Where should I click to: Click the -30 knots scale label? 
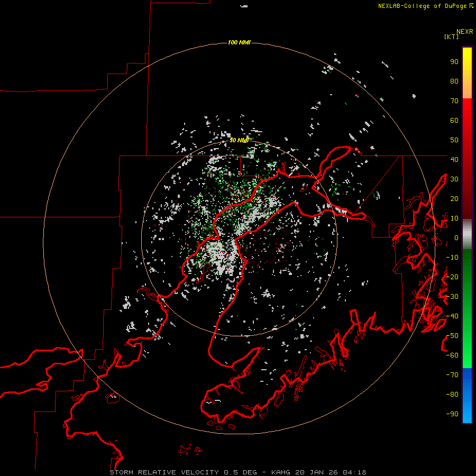point(452,297)
